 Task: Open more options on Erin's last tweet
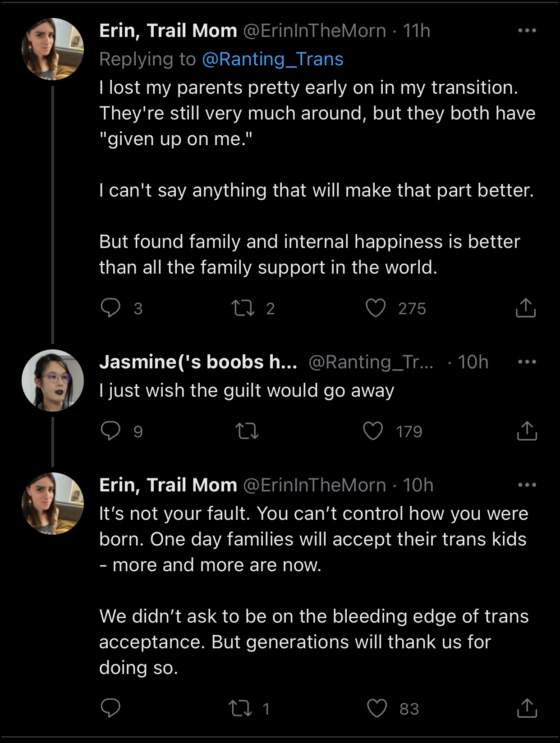click(x=527, y=485)
